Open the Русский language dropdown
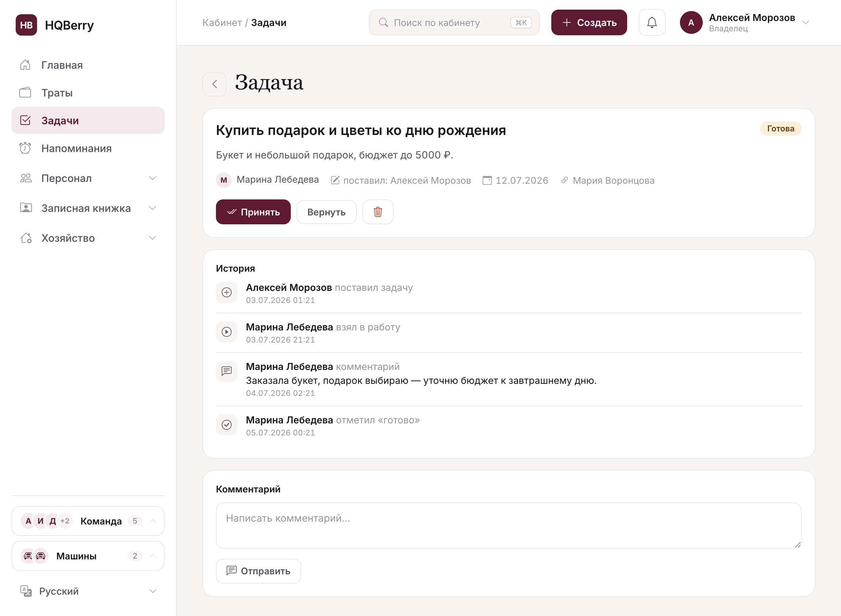Screen dimensions: 841x616 (x=88, y=591)
